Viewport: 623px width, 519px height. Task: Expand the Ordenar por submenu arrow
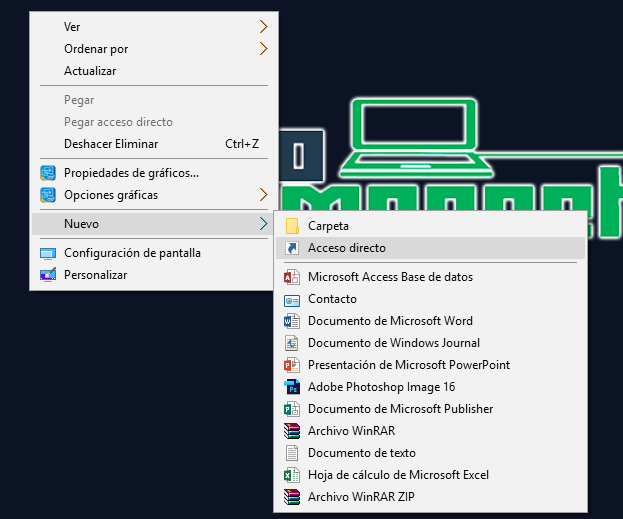tap(263, 48)
